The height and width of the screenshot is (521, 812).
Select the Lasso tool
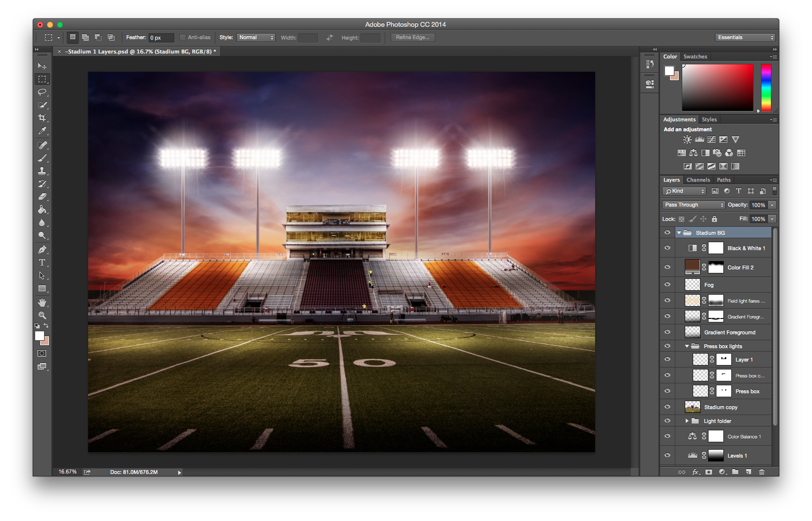coord(42,92)
